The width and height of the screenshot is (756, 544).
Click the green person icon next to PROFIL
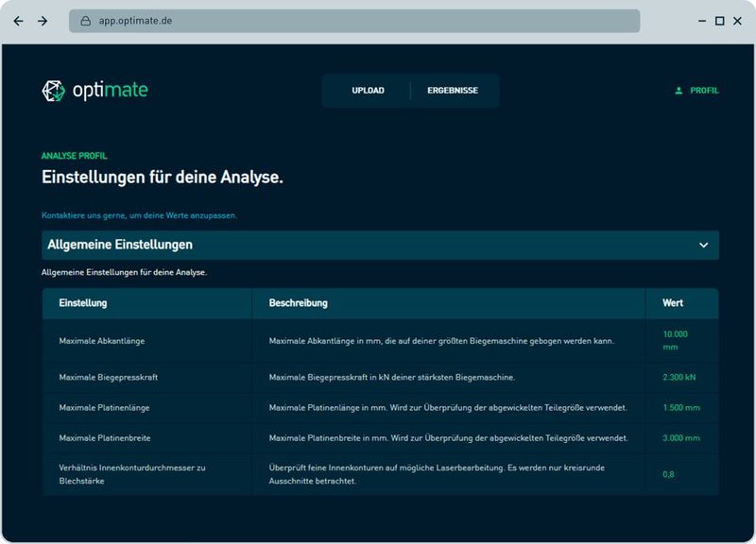tap(678, 91)
